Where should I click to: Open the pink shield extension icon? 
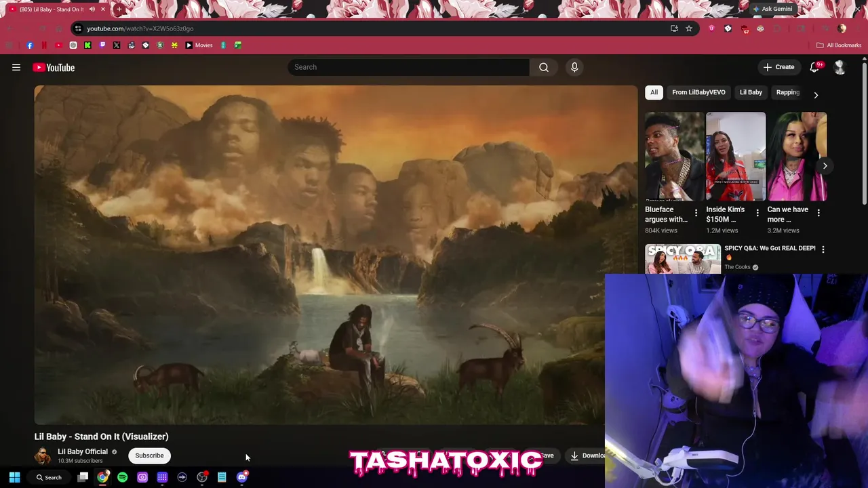click(711, 28)
